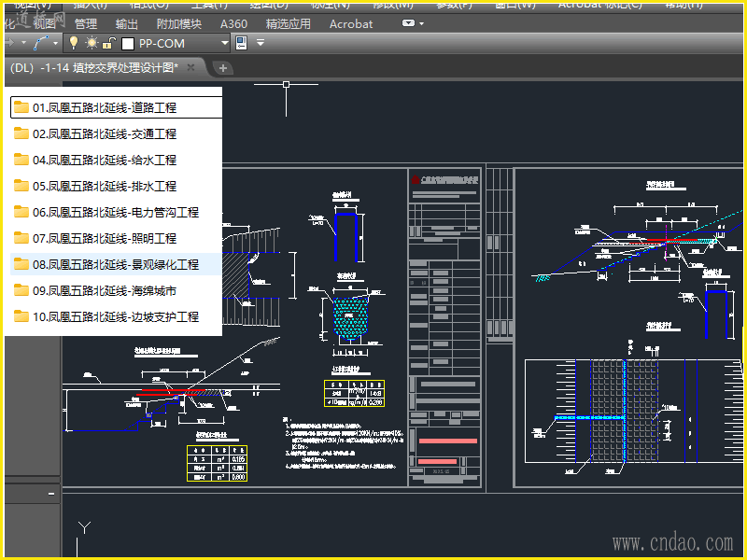
Task: Click the ribbon minimize panel button icon
Action: click(409, 23)
